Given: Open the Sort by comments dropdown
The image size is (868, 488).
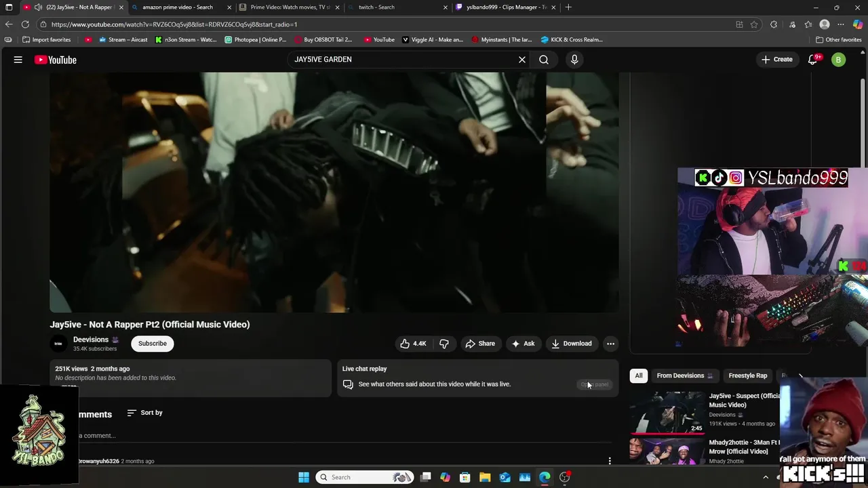Looking at the screenshot, I should 144,413.
